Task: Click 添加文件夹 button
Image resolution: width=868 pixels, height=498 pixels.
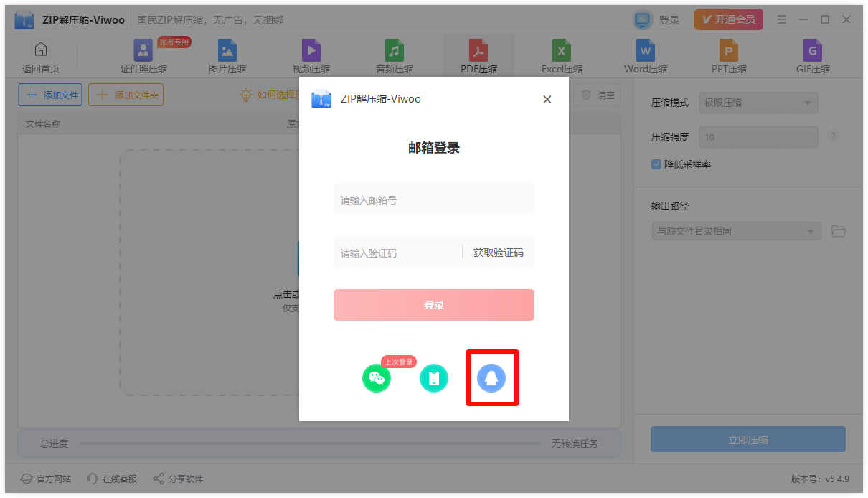Action: coord(126,95)
